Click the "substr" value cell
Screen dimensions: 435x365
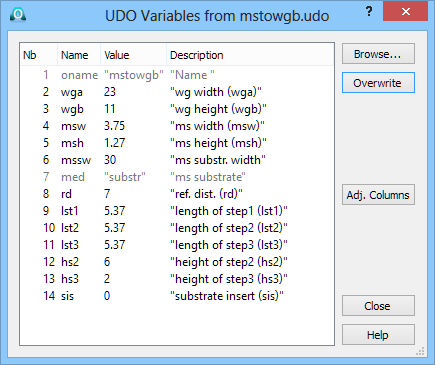coord(125,177)
